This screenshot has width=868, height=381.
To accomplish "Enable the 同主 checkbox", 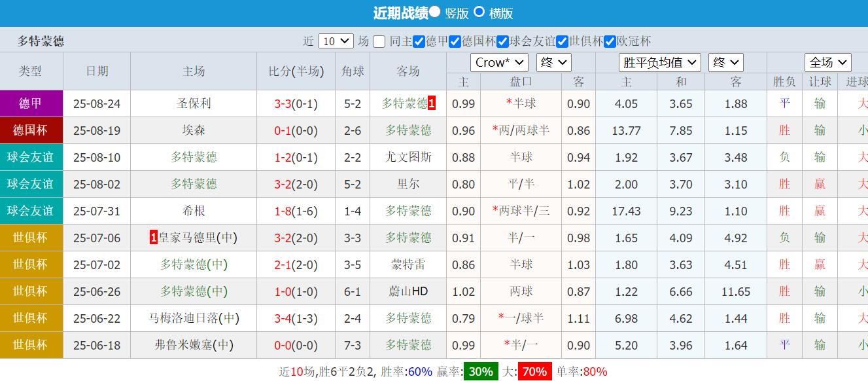I will click(x=379, y=41).
